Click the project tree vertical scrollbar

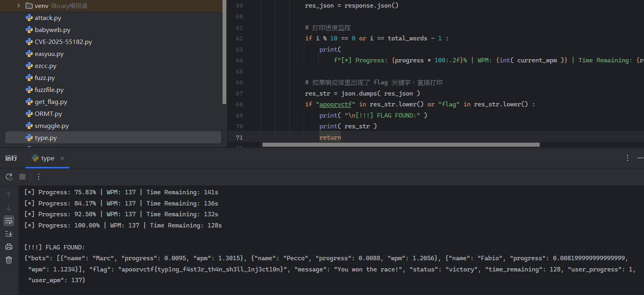click(x=224, y=52)
